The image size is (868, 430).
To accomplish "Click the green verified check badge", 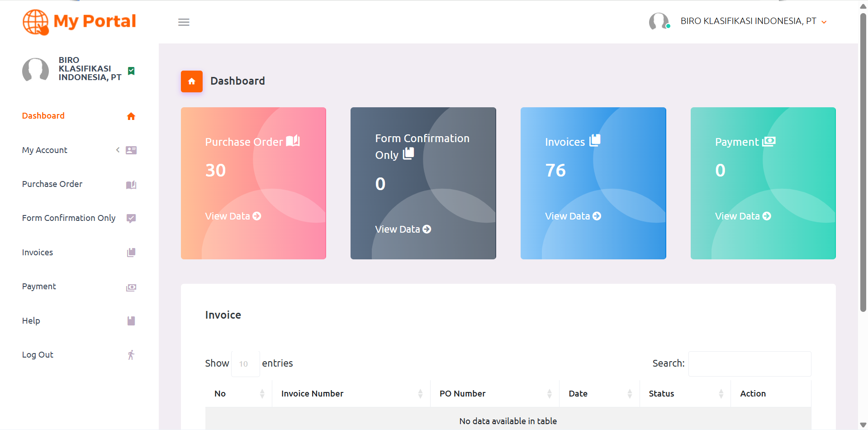I will [131, 71].
